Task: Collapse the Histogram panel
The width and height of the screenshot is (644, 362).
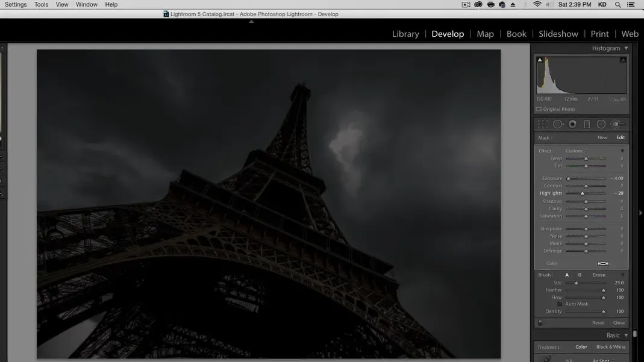Action: [626, 48]
